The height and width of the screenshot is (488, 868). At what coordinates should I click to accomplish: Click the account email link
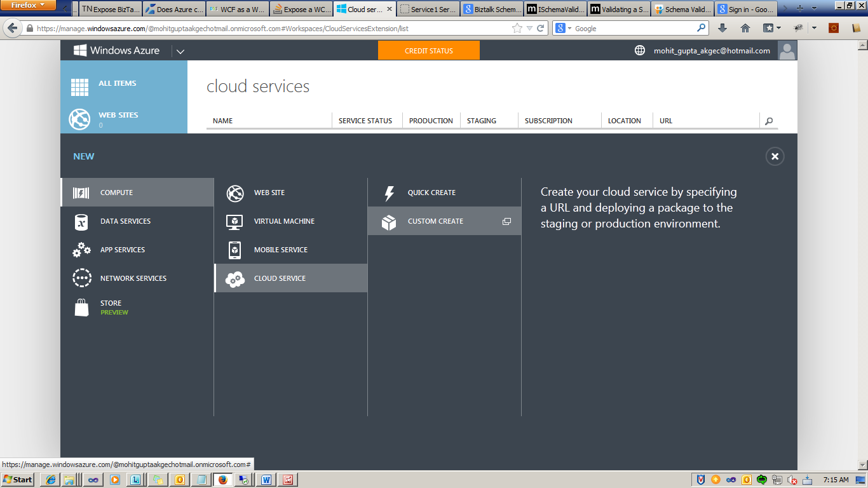pyautogui.click(x=712, y=51)
